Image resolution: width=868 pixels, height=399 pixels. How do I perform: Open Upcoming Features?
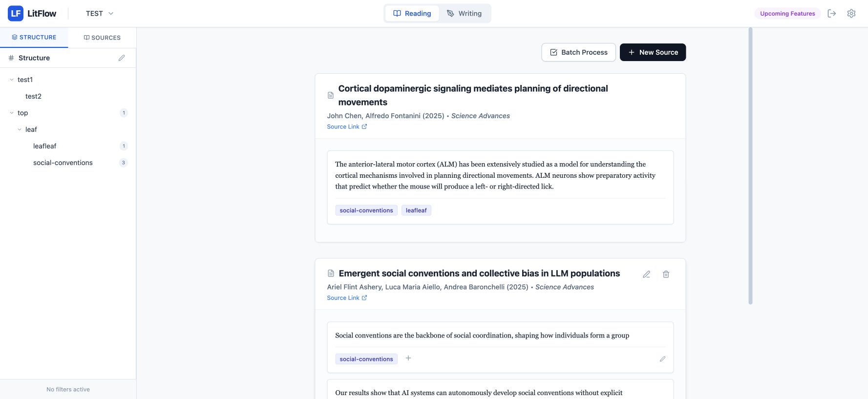point(787,14)
